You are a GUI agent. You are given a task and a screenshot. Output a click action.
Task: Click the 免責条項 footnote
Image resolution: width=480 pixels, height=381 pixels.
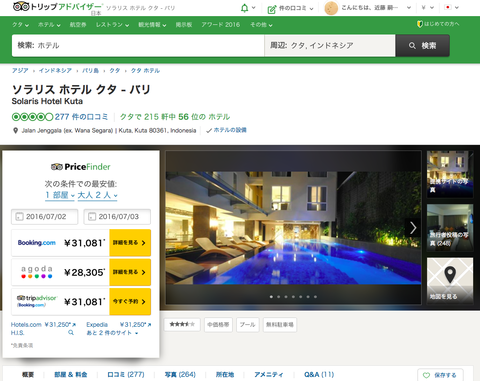(22, 345)
